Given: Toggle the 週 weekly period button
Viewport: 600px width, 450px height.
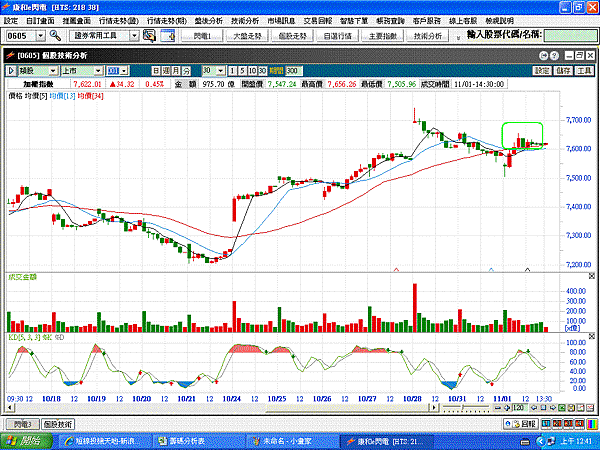Looking at the screenshot, I should 166,71.
